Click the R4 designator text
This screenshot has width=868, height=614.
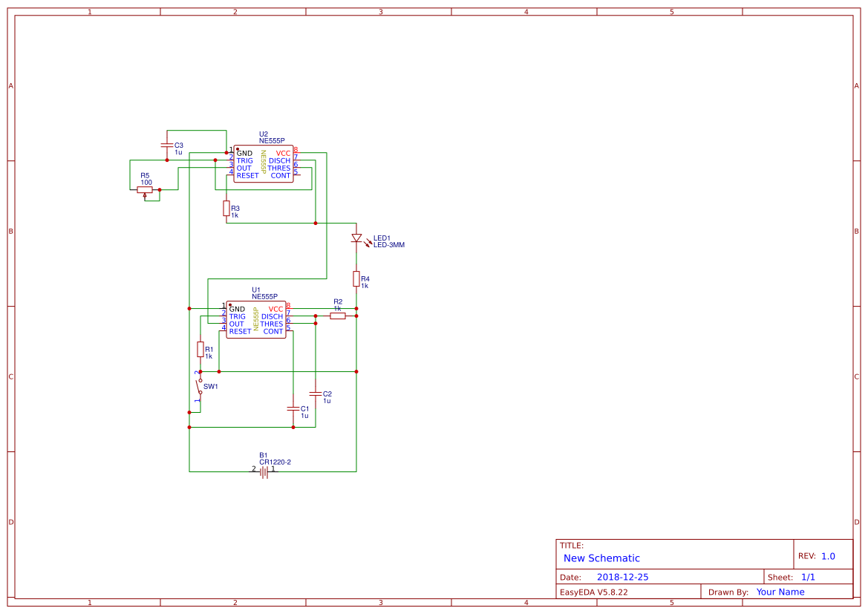coord(365,279)
